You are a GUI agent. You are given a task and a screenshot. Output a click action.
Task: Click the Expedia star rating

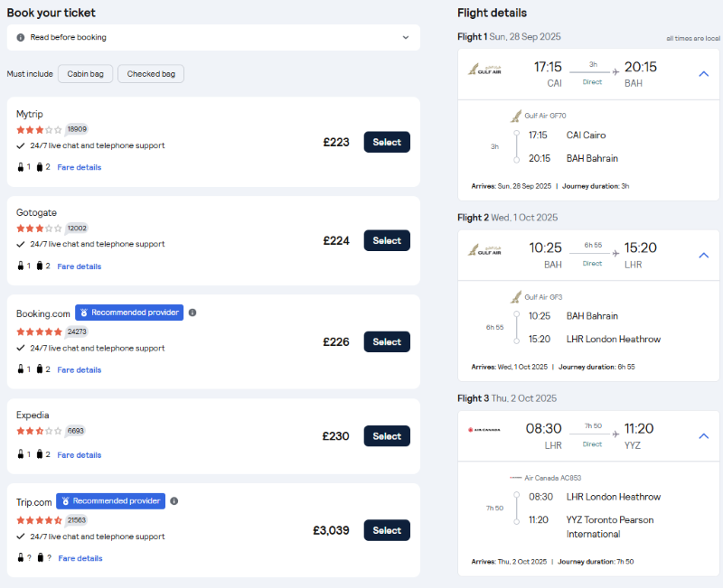(x=39, y=431)
